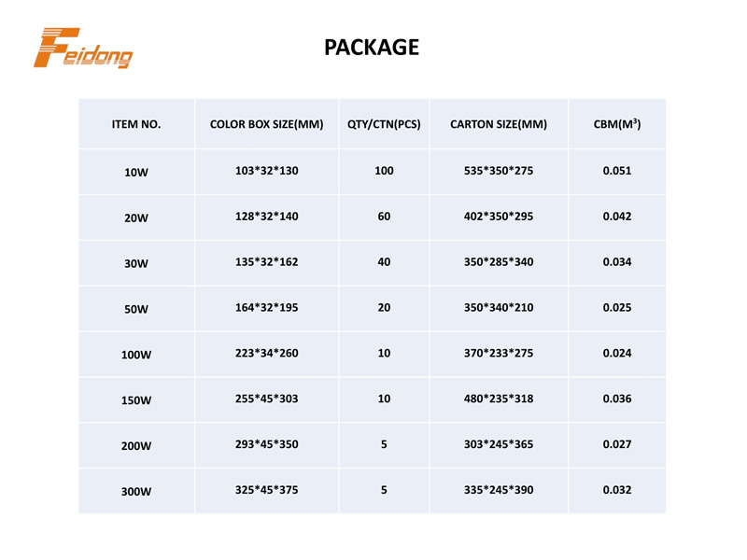Select color box size 255*45*303

[x=267, y=399]
